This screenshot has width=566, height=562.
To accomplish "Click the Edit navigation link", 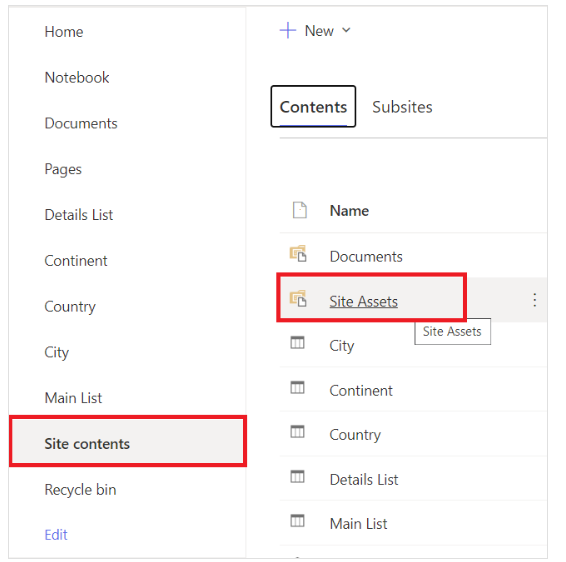I will [x=56, y=535].
